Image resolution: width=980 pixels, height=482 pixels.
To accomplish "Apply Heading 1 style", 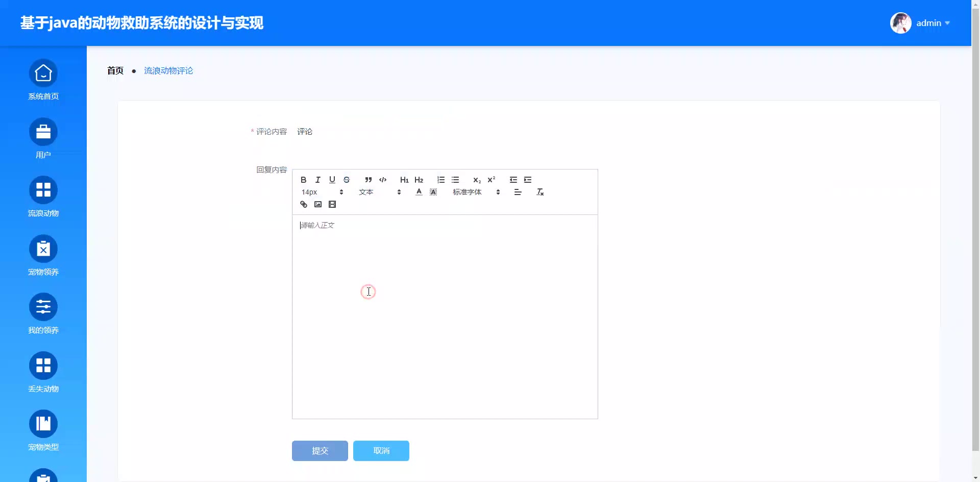I will click(404, 180).
